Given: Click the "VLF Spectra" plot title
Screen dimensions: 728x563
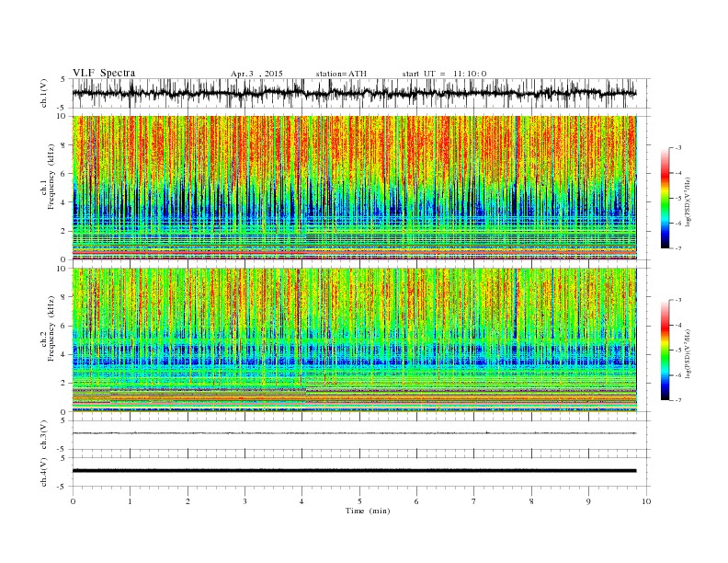Looking at the screenshot, I should [104, 73].
